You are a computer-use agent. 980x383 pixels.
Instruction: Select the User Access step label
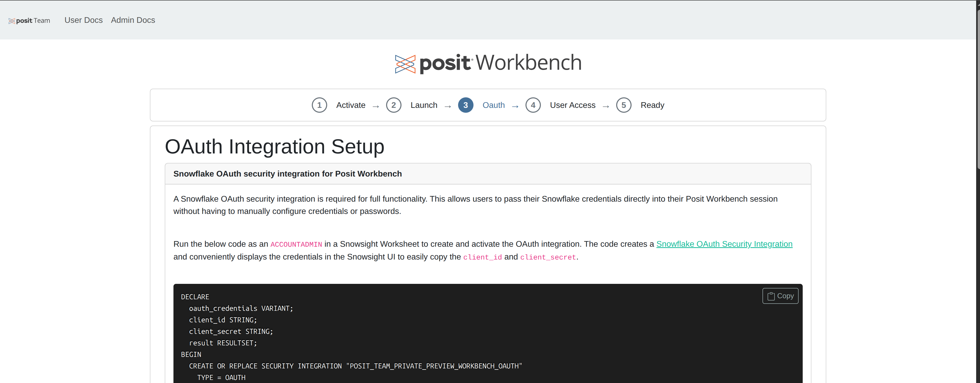(573, 105)
